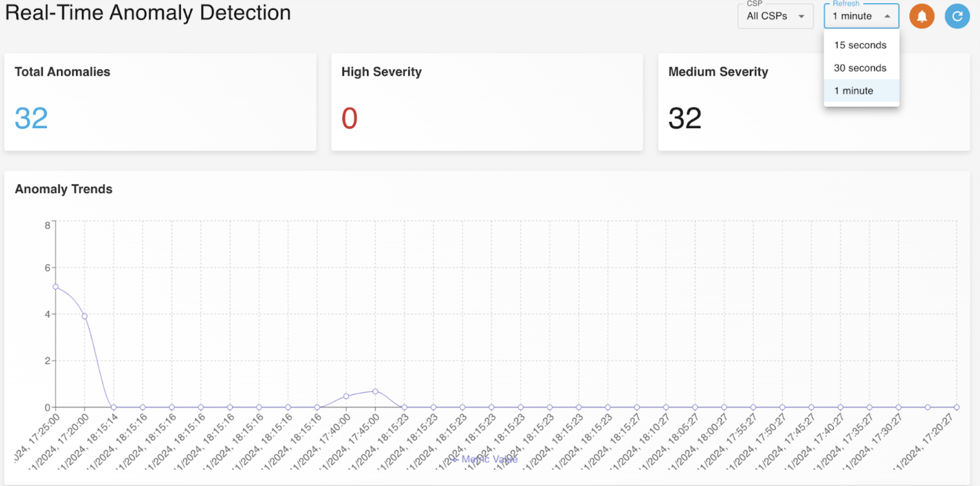980x486 pixels.
Task: Click the data point near value 4
Action: coord(85,316)
